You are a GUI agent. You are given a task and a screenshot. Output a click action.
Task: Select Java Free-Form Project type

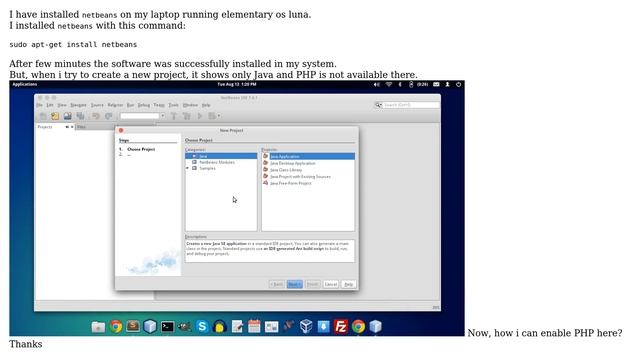291,183
